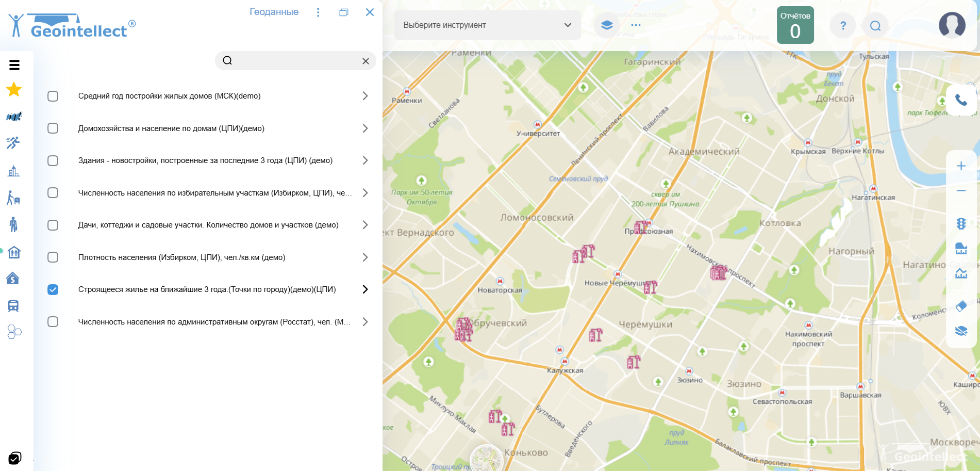Select the eraser tool on the map
Image resolution: width=980 pixels, height=471 pixels.
click(x=961, y=306)
